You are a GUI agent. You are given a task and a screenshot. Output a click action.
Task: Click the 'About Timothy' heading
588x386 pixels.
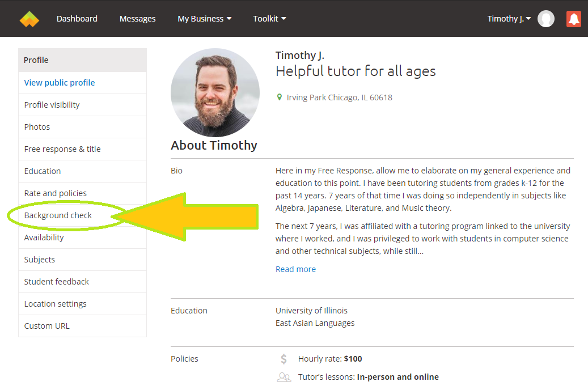214,146
